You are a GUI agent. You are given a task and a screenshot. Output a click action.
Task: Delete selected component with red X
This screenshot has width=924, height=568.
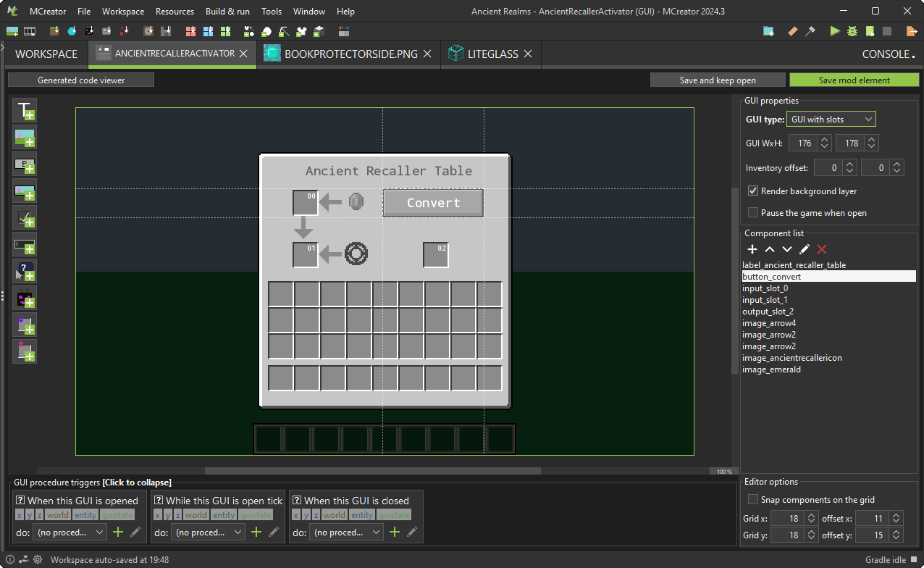point(822,248)
